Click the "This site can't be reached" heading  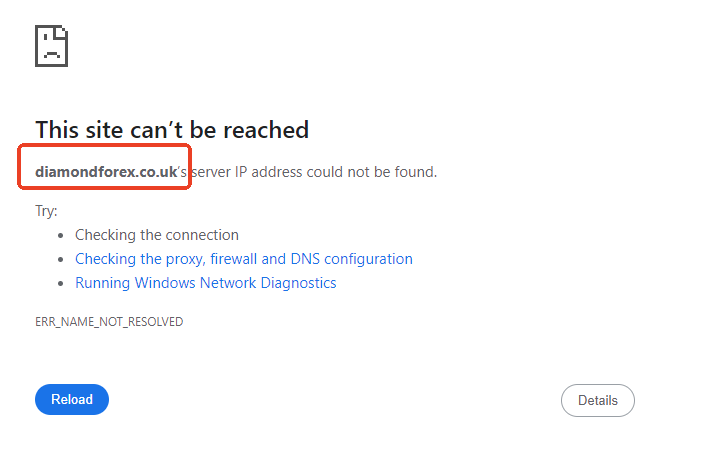(172, 129)
